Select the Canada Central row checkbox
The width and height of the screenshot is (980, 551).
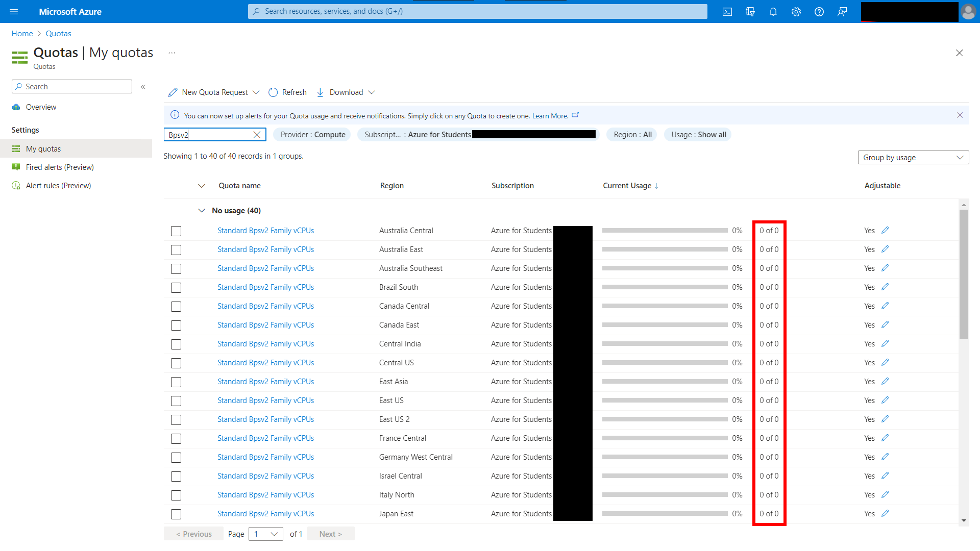click(x=176, y=307)
